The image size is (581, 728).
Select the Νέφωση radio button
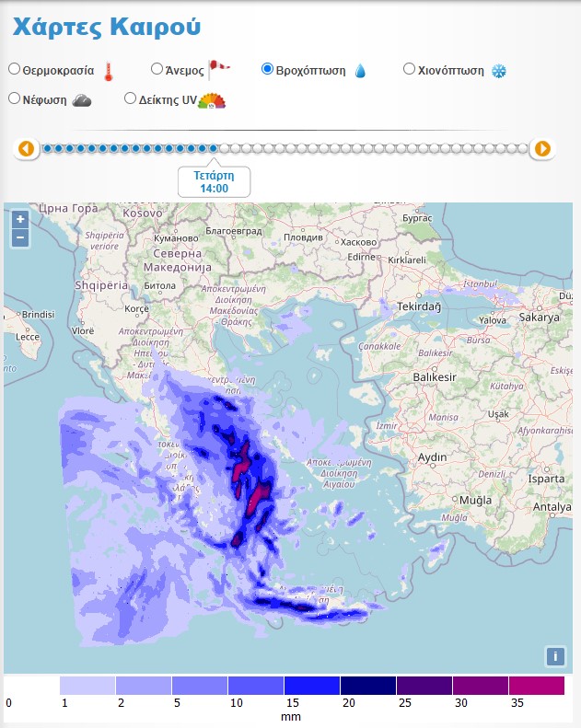point(14,98)
